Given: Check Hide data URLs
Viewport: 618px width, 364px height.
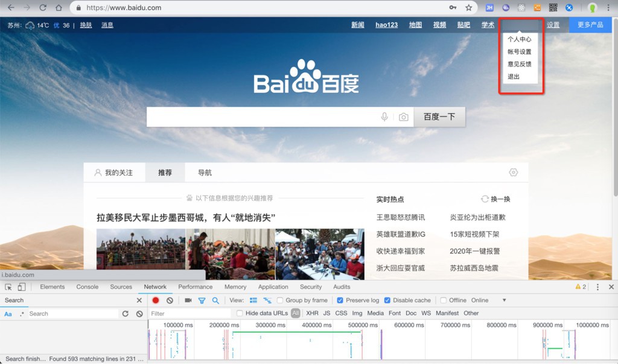Looking at the screenshot, I should 239,313.
